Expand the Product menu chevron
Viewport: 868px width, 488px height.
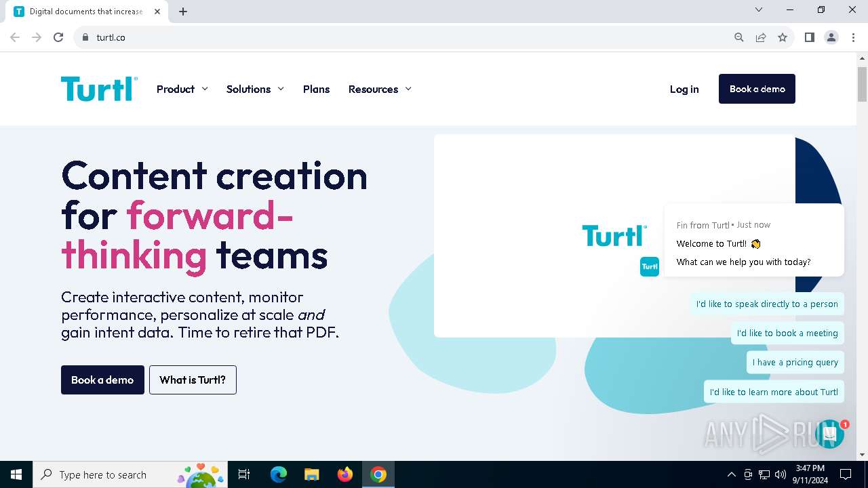click(x=205, y=89)
